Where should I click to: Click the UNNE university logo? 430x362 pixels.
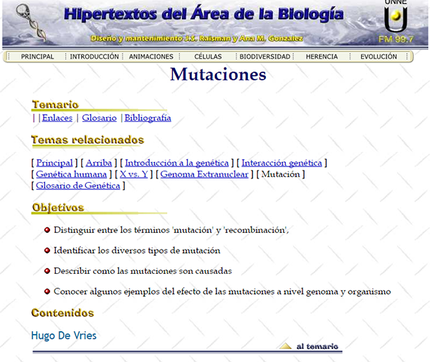click(x=396, y=17)
